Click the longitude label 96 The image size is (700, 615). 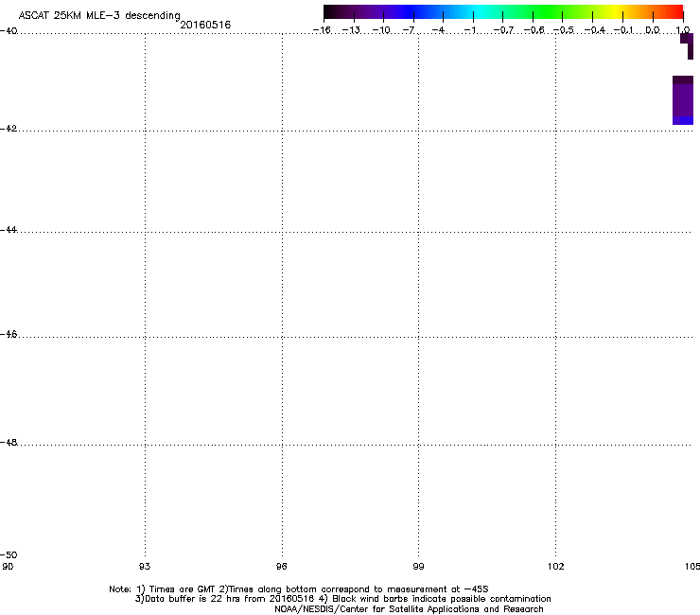(x=282, y=567)
